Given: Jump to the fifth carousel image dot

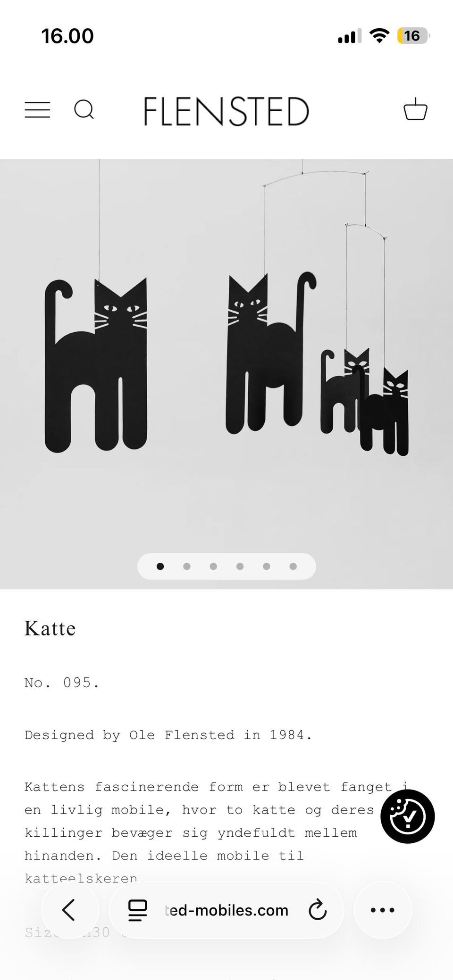Looking at the screenshot, I should pyautogui.click(x=267, y=567).
